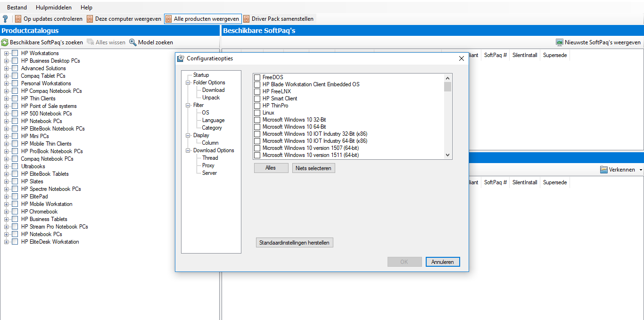The image size is (644, 320).
Task: Tick Microsoft Windows 10 32-Bit checkbox
Action: point(257,120)
